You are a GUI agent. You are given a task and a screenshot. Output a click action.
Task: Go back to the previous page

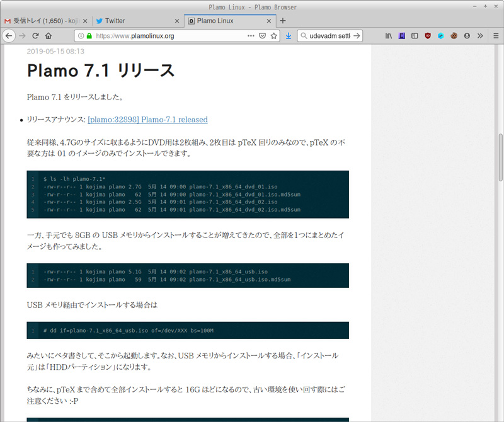pyautogui.click(x=9, y=36)
